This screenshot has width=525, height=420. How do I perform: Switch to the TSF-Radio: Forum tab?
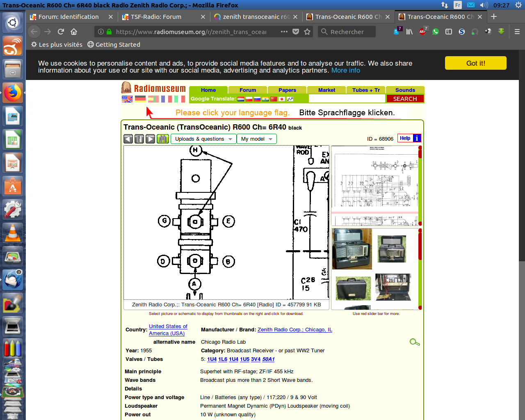pyautogui.click(x=156, y=17)
